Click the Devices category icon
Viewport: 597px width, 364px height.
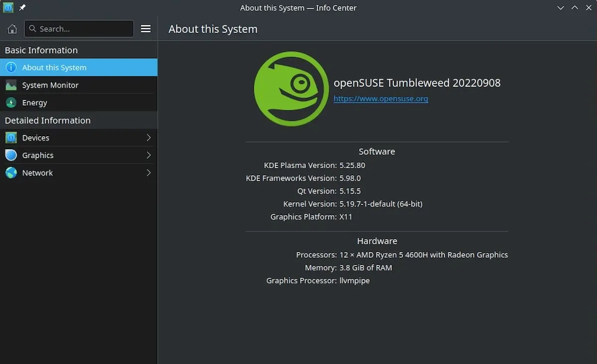pos(11,138)
